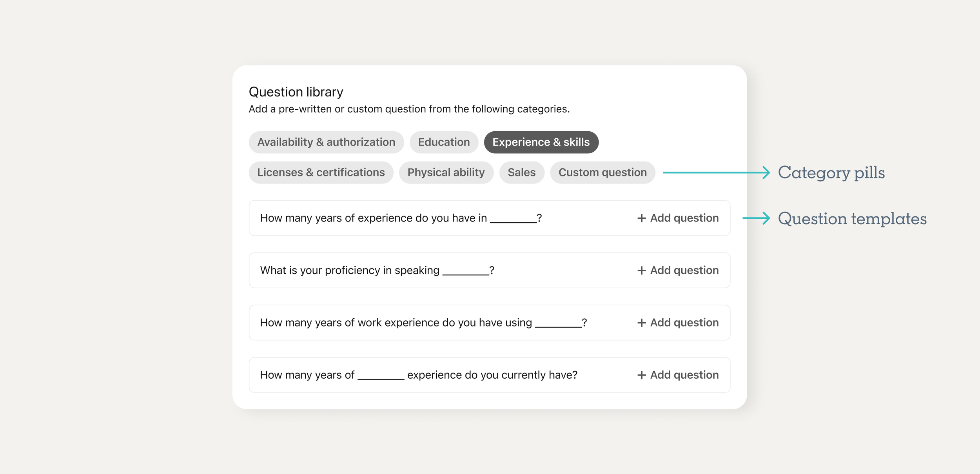This screenshot has height=474, width=980.
Task: Add question text for speaking proficiency
Action: 684,271
